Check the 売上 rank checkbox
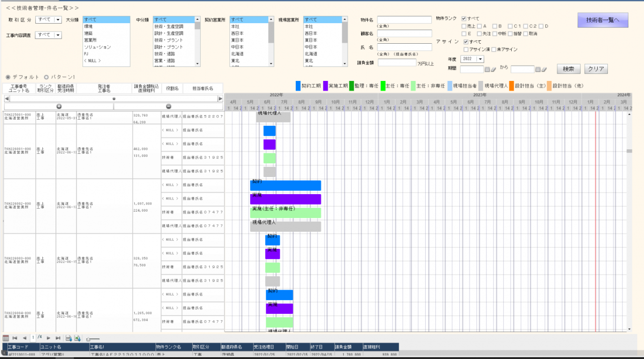The image size is (644, 359). (x=464, y=26)
